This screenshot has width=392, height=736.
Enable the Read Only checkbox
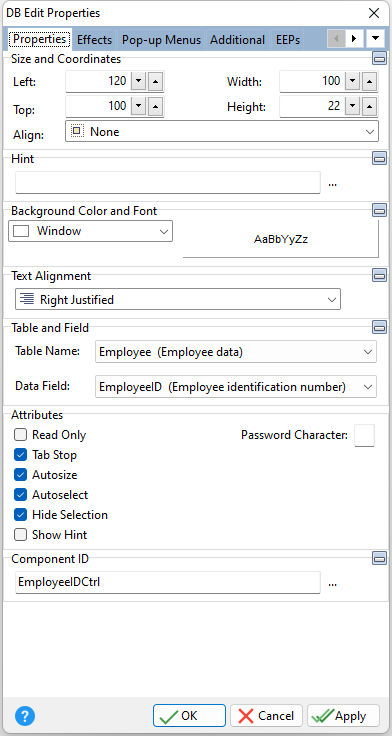(x=20, y=435)
